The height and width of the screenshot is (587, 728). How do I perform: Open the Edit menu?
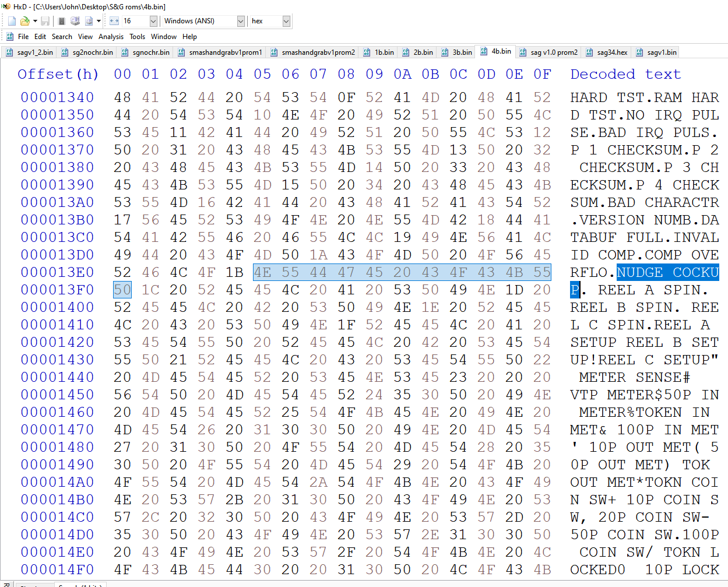click(40, 36)
